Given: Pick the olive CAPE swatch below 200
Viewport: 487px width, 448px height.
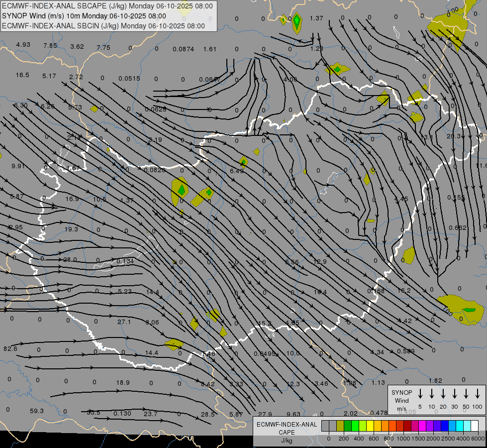Looking at the screenshot, I should tap(340, 426).
